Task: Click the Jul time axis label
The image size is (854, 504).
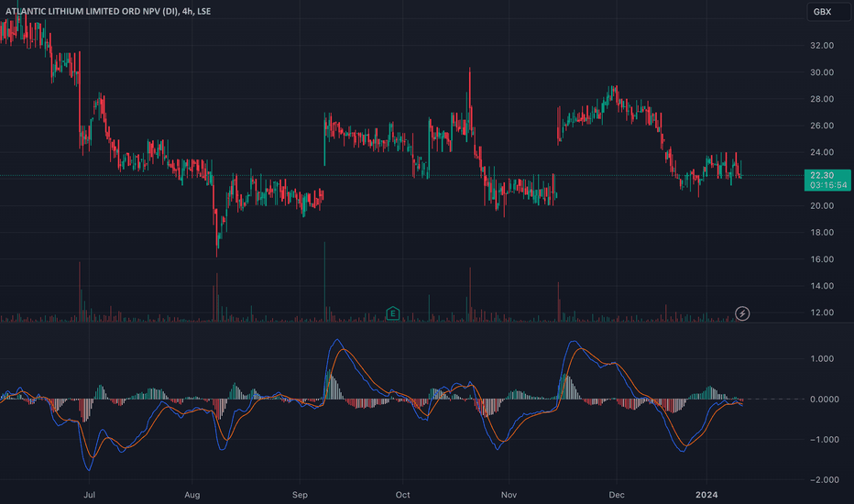Action: (x=89, y=495)
